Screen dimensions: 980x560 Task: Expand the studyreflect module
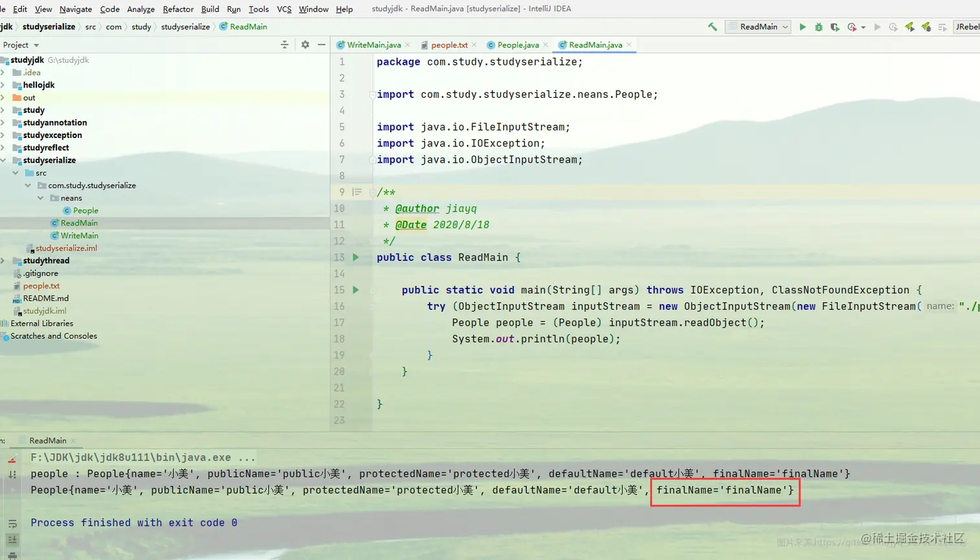tap(3, 148)
